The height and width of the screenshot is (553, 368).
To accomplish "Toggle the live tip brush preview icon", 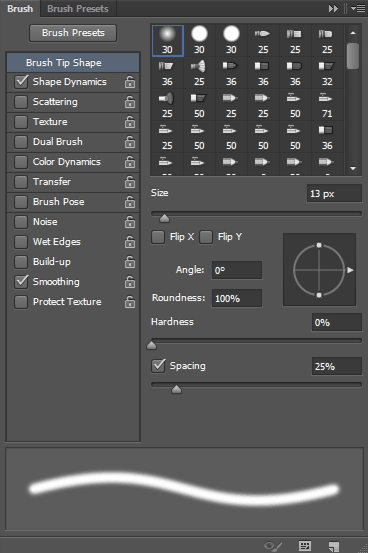I will pos(273,546).
